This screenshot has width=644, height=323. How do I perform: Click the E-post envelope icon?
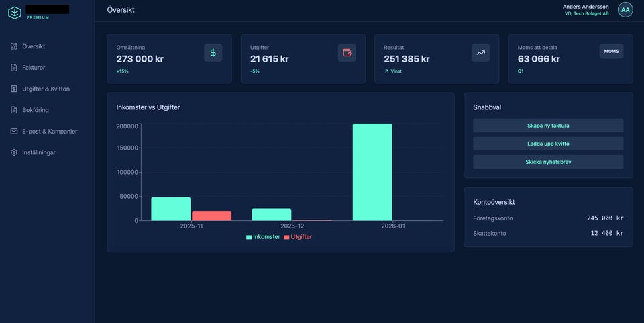tap(14, 131)
